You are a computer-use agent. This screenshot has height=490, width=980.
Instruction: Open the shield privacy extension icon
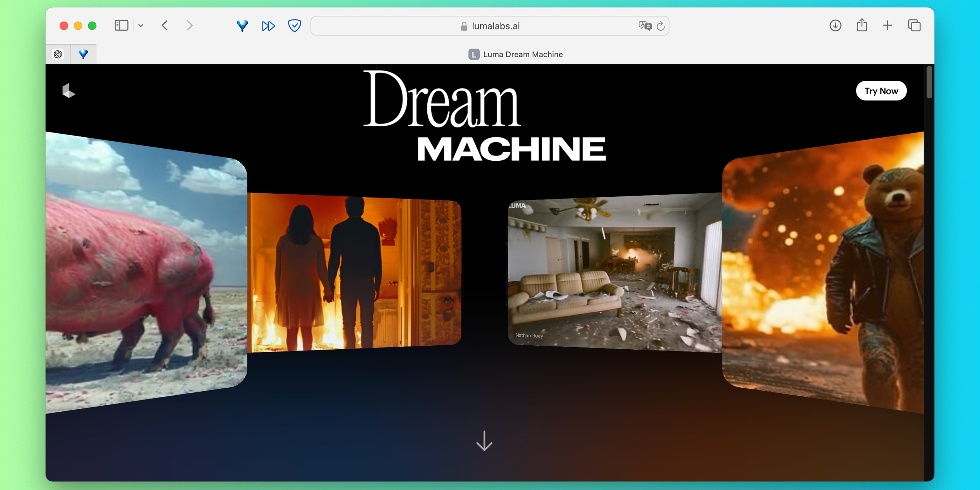pyautogui.click(x=294, y=25)
